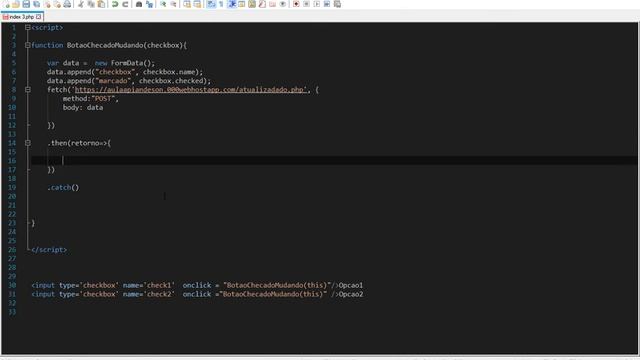This screenshot has height=360, width=640.
Task: Click line number 33 in the margin
Action: 12,312
